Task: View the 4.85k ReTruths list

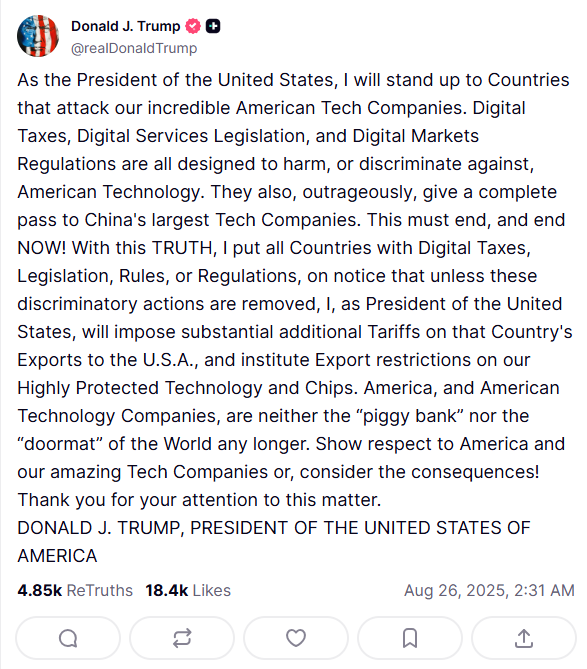Action: pyautogui.click(x=75, y=590)
